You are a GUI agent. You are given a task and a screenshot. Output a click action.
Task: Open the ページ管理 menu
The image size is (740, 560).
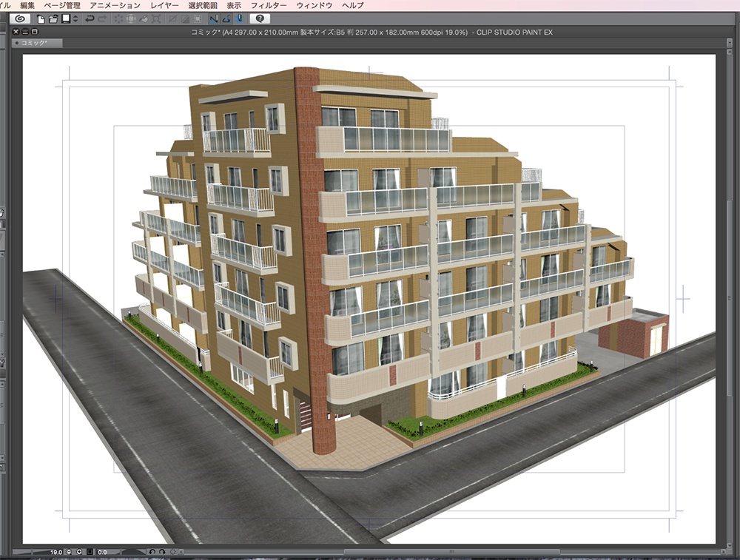point(62,5)
